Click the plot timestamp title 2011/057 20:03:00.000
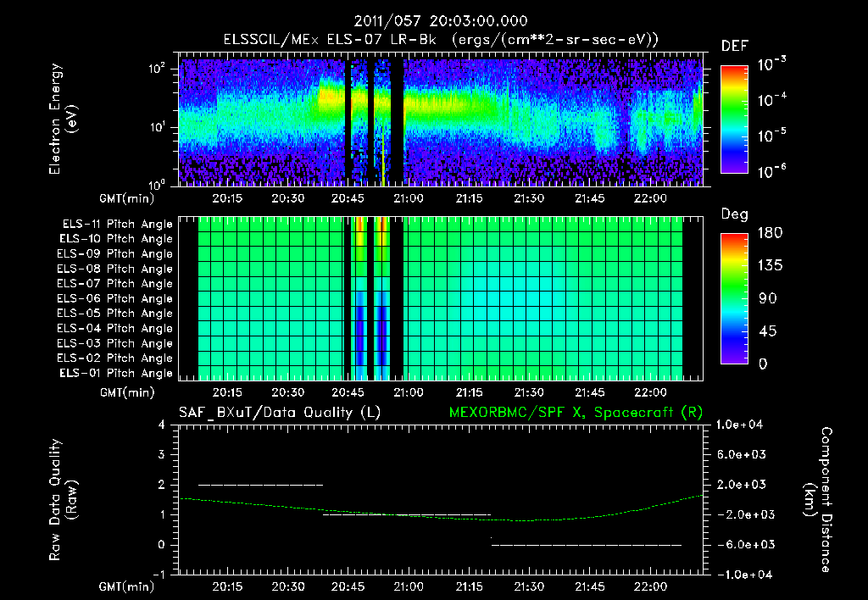Viewport: 868px width, 600px height. pos(441,21)
